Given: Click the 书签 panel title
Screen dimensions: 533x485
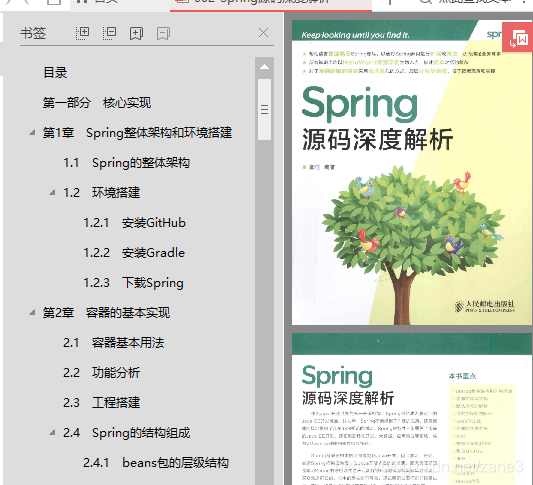Looking at the screenshot, I should click(x=33, y=33).
